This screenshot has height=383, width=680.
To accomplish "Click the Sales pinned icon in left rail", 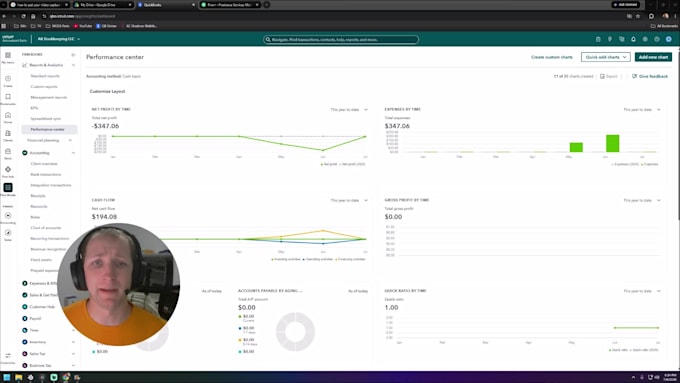I will coord(8,233).
